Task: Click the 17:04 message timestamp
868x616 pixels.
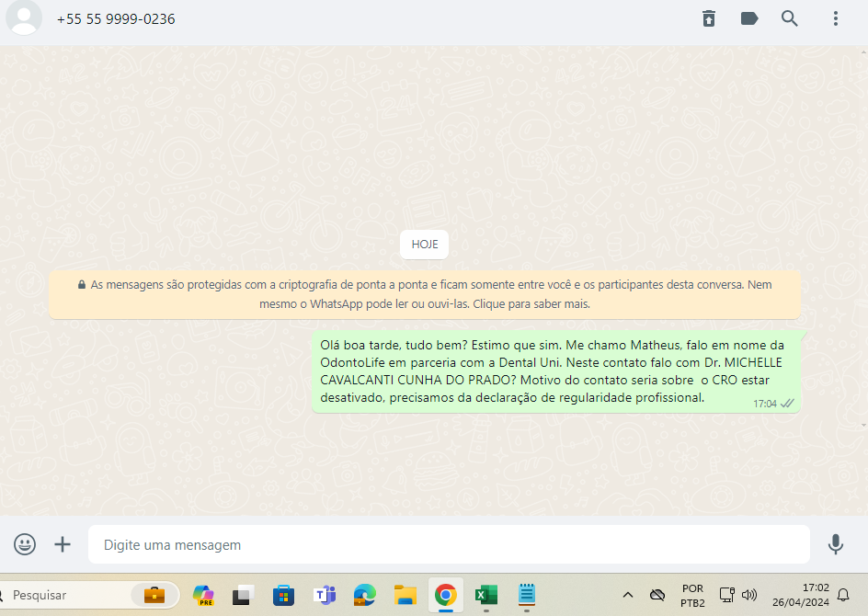Action: 764,404
